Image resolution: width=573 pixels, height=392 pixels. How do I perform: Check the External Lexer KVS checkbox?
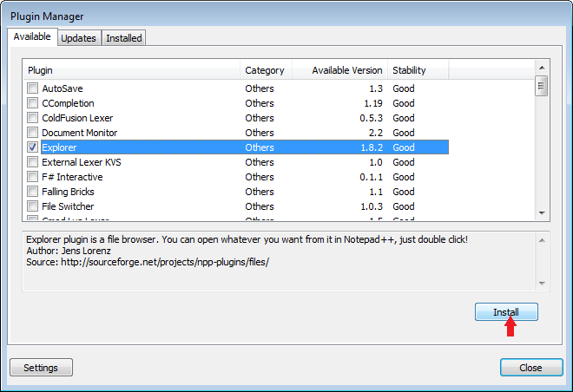(33, 162)
